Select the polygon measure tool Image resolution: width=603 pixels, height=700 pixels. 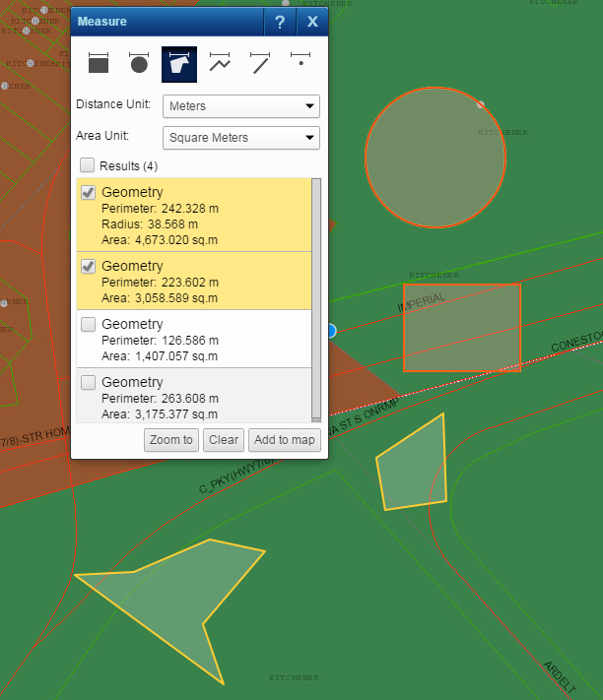point(179,64)
